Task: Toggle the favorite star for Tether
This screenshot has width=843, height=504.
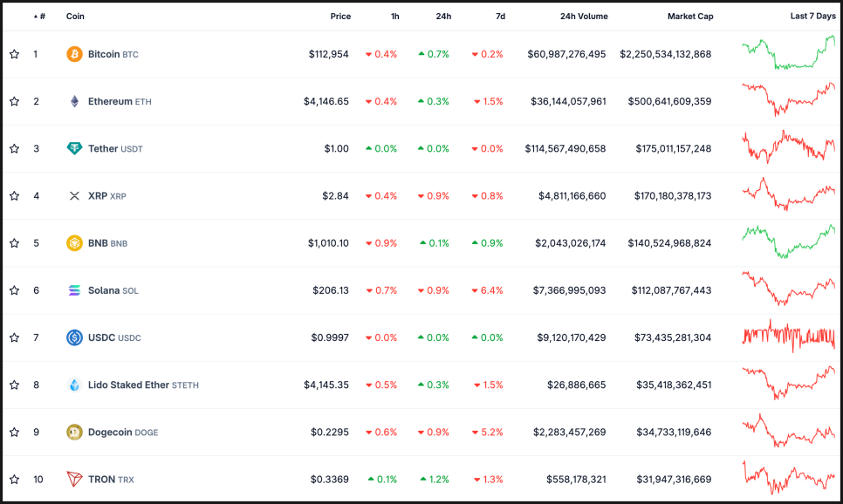Action: (15, 148)
